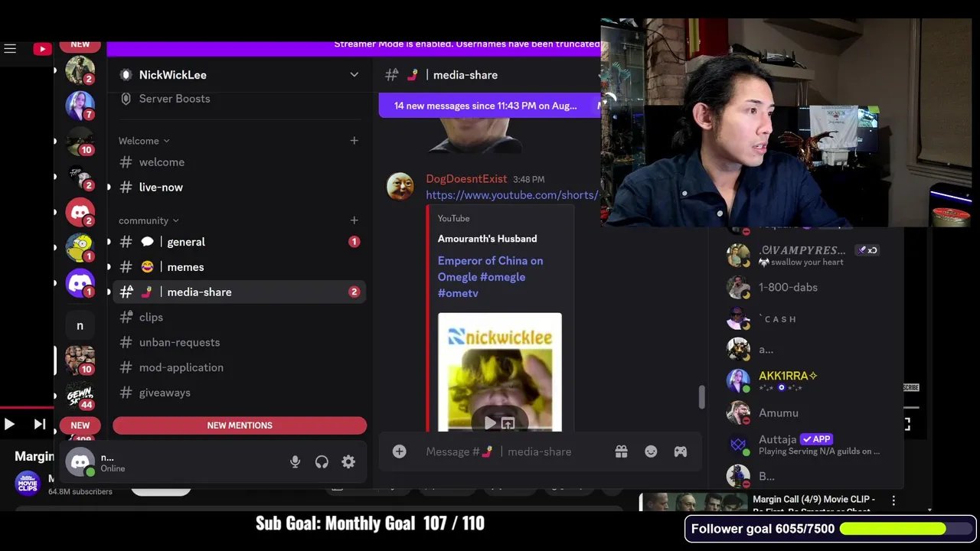The width and height of the screenshot is (980, 551).
Task: Click the Movie Clips channel avatar
Action: 27,484
